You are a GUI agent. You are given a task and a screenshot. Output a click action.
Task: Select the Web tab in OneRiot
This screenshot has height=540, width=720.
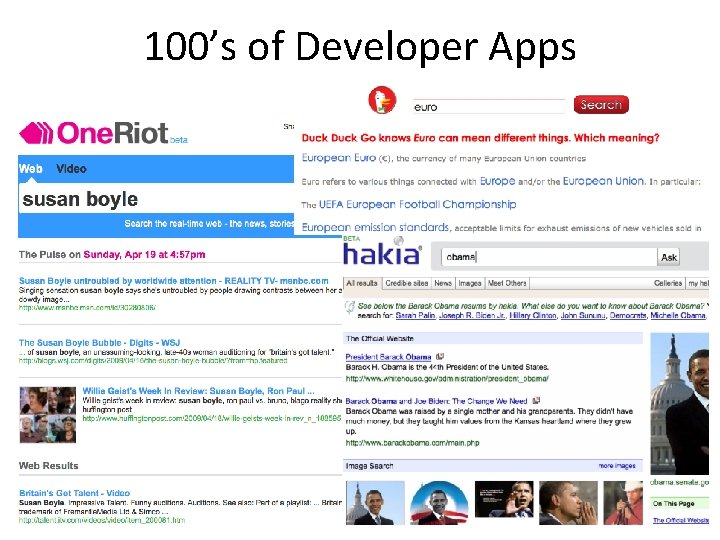pos(30,169)
